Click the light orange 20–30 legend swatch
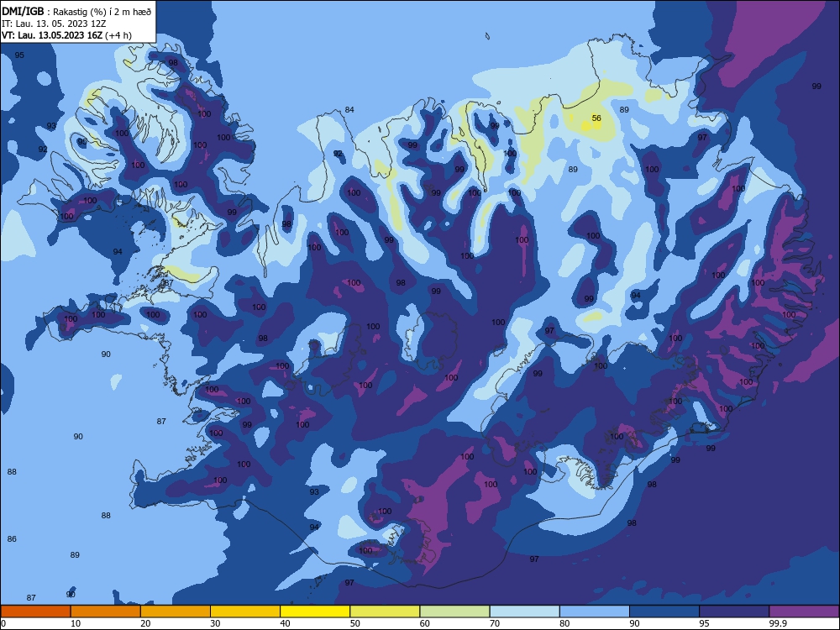 [176, 612]
